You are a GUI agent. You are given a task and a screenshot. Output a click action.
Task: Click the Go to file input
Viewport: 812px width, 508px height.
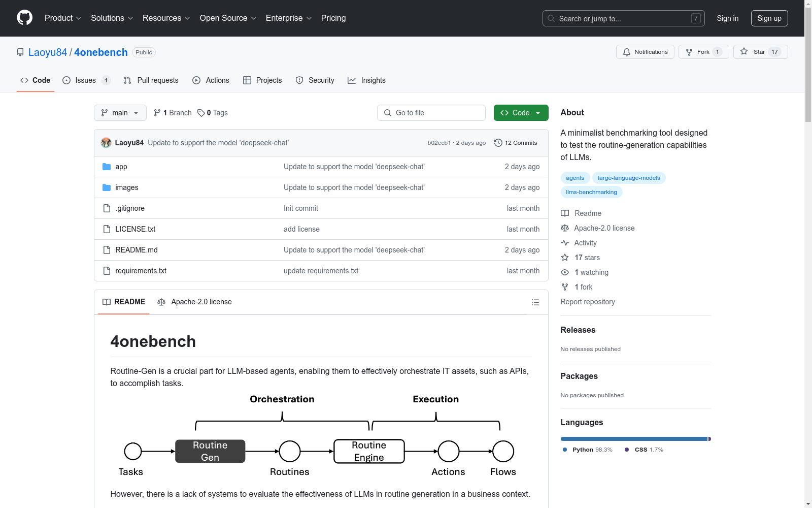tap(431, 113)
